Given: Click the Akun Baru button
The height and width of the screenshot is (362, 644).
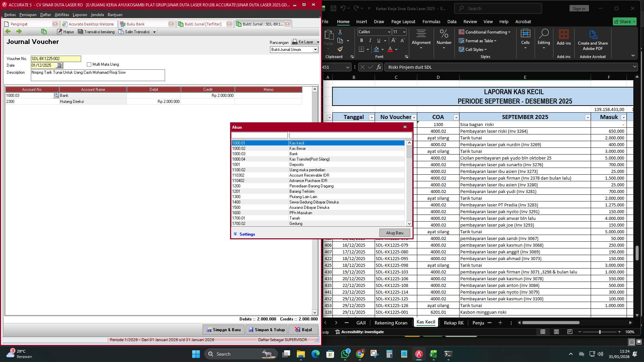Looking at the screenshot, I should click(x=394, y=232).
